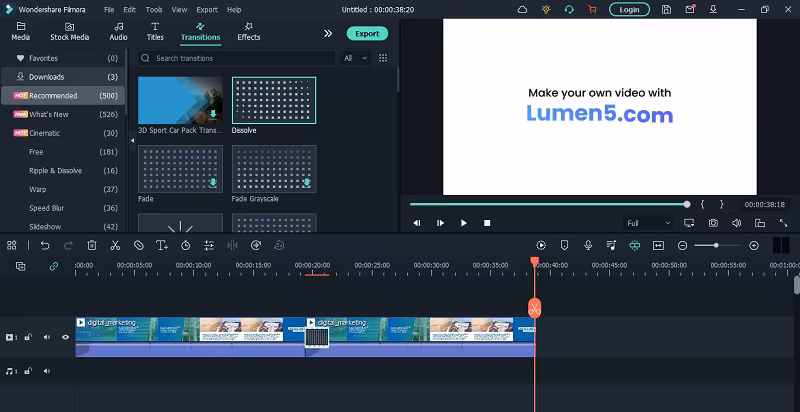Select Downloads category
The width and height of the screenshot is (800, 412).
tap(62, 77)
